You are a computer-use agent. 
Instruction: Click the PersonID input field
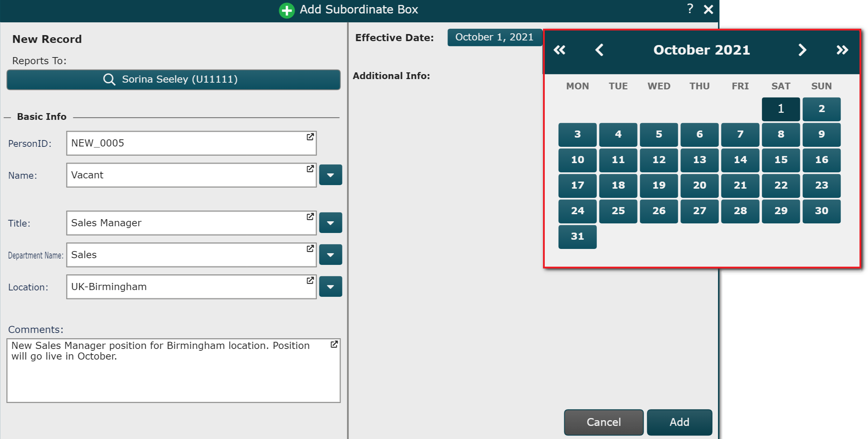click(x=191, y=143)
